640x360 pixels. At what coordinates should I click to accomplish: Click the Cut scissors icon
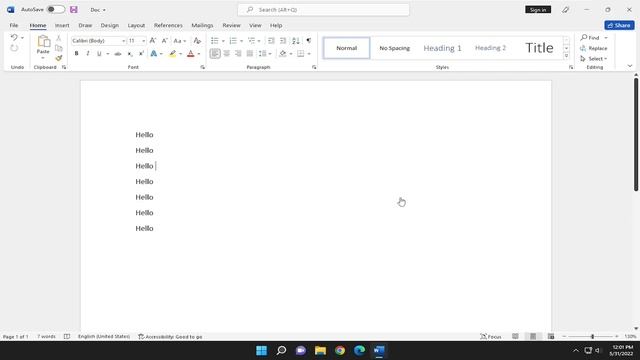pos(59,38)
